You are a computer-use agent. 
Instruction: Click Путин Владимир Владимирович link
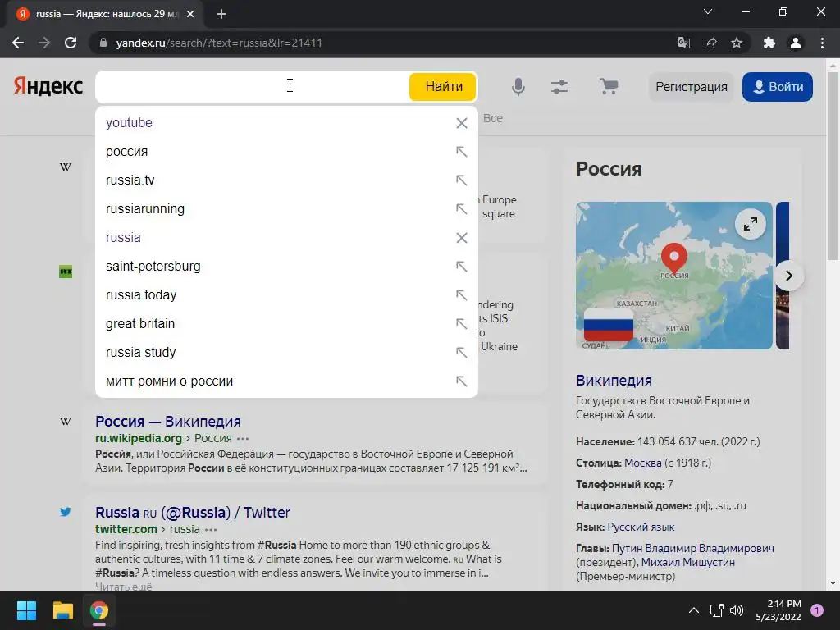point(692,549)
